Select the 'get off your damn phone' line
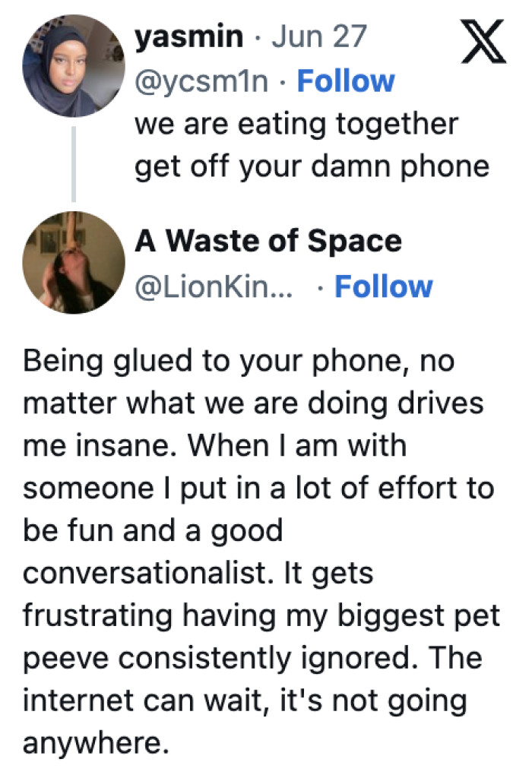The height and width of the screenshot is (778, 532). (312, 166)
